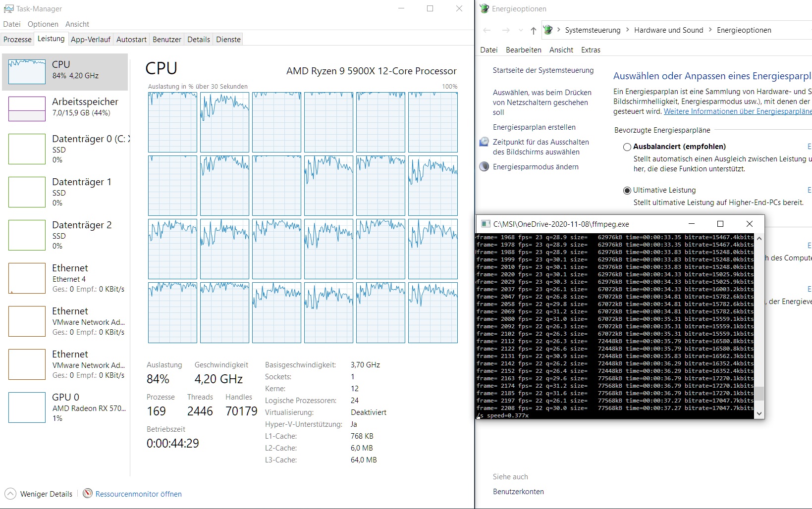This screenshot has width=812, height=509.
Task: Open Startseite der Systemsteuerung link
Action: pyautogui.click(x=543, y=70)
